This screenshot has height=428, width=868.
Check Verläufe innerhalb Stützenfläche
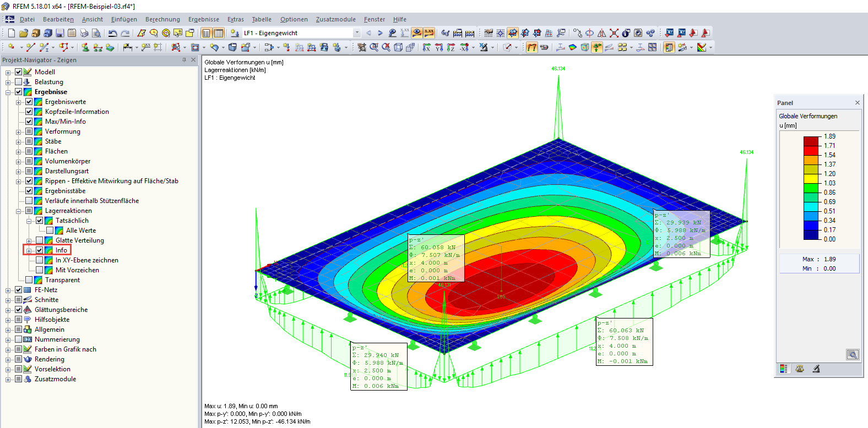click(29, 201)
